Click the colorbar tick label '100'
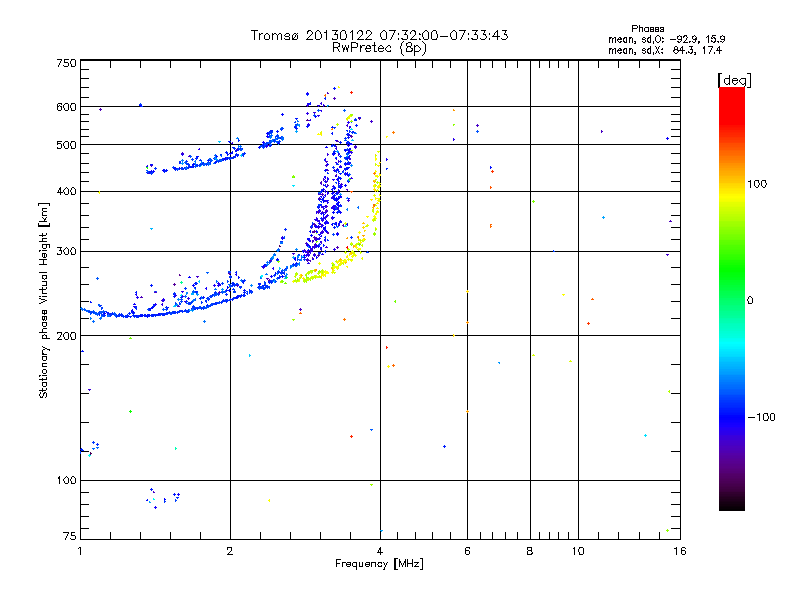 pos(757,184)
